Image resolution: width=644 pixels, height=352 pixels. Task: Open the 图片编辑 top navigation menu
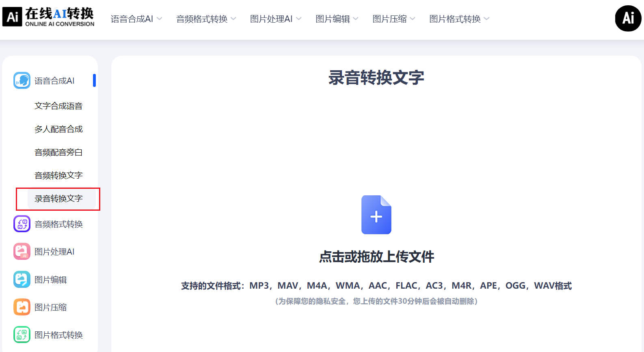(337, 19)
